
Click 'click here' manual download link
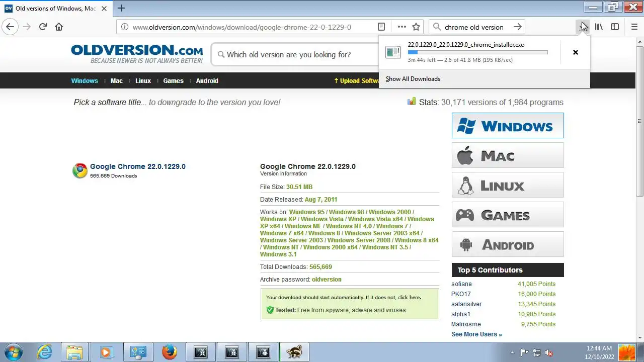[x=409, y=298]
